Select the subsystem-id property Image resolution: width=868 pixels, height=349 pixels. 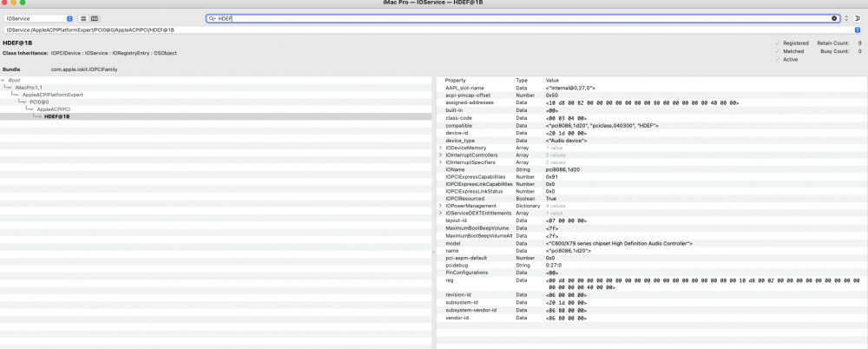(x=652, y=302)
